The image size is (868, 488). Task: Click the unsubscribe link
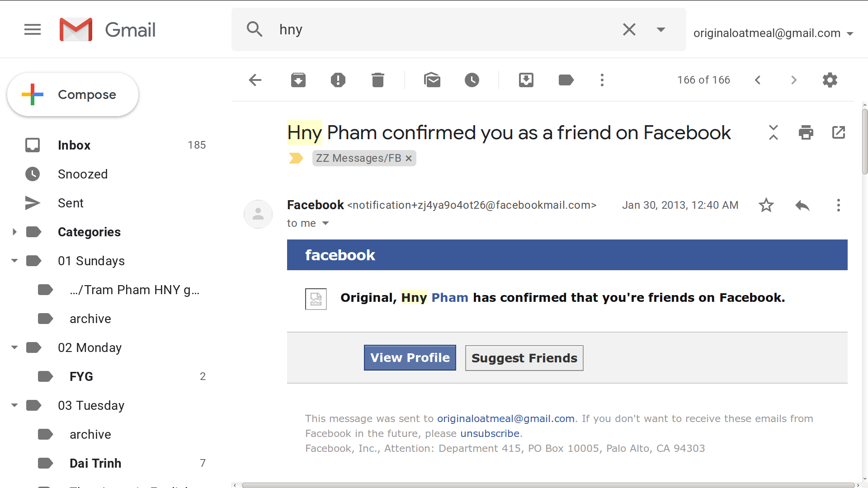click(490, 433)
